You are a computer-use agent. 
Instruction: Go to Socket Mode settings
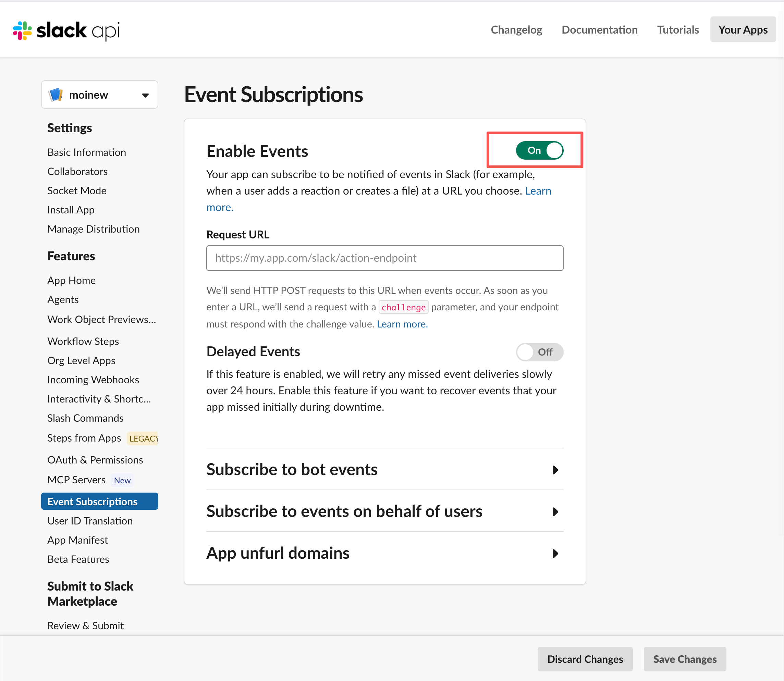click(x=77, y=191)
